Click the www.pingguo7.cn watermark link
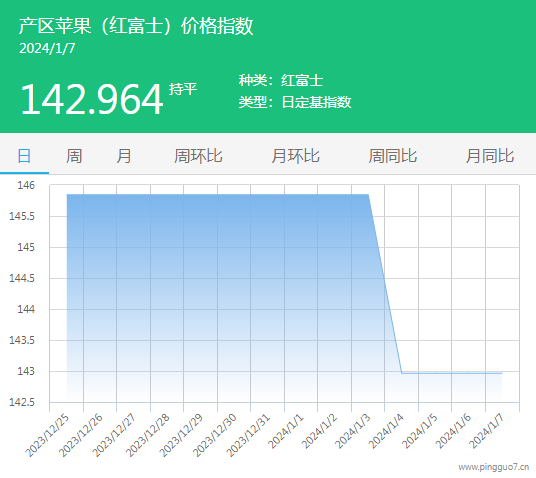The height and width of the screenshot is (478, 536). click(x=494, y=467)
